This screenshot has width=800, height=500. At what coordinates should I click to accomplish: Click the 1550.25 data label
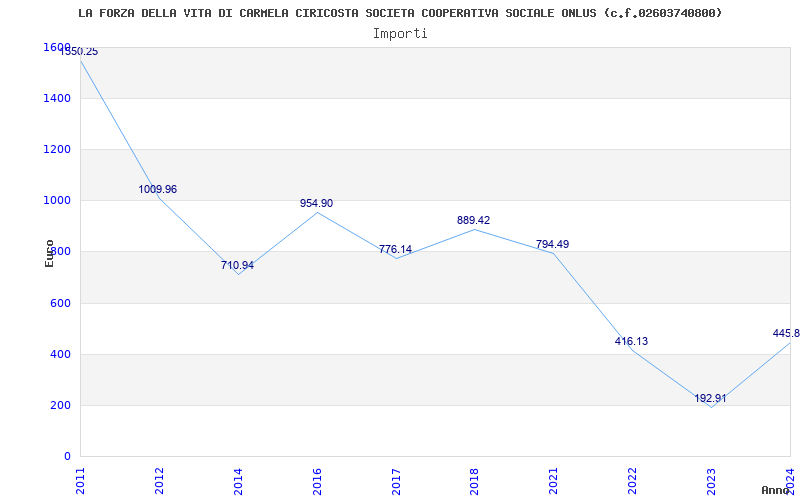[79, 52]
